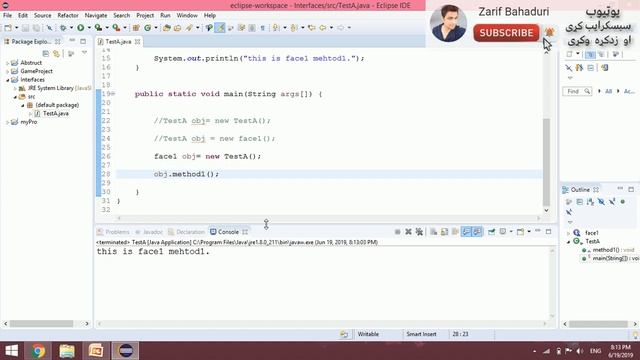Click the File Explorer icon in taskbar
This screenshot has height=360, width=640.
click(x=67, y=351)
